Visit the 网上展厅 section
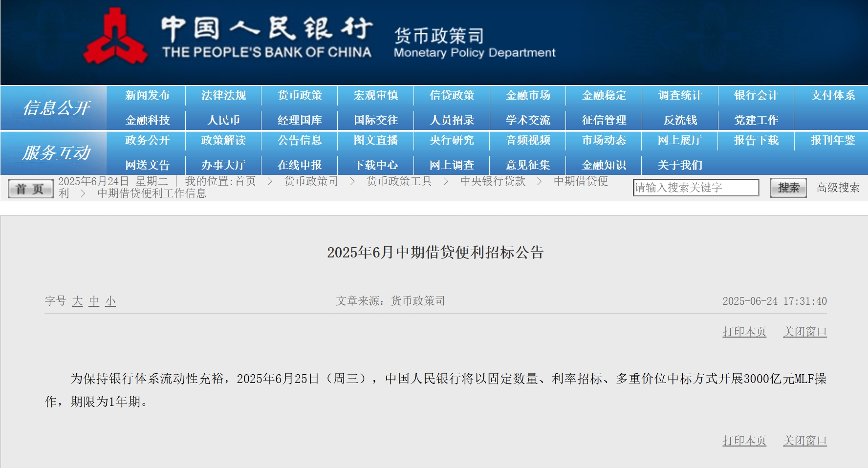Screen dimensions: 868x468 (680, 140)
